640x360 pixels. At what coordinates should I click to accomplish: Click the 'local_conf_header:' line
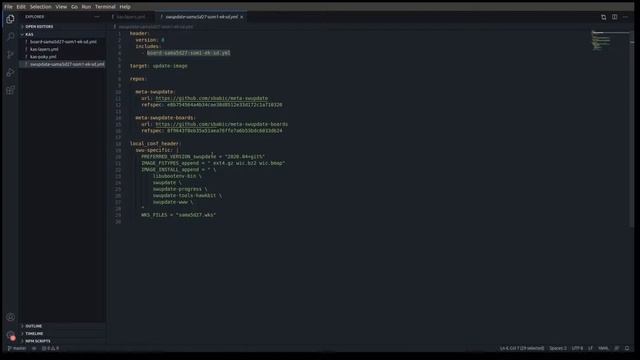click(x=155, y=144)
